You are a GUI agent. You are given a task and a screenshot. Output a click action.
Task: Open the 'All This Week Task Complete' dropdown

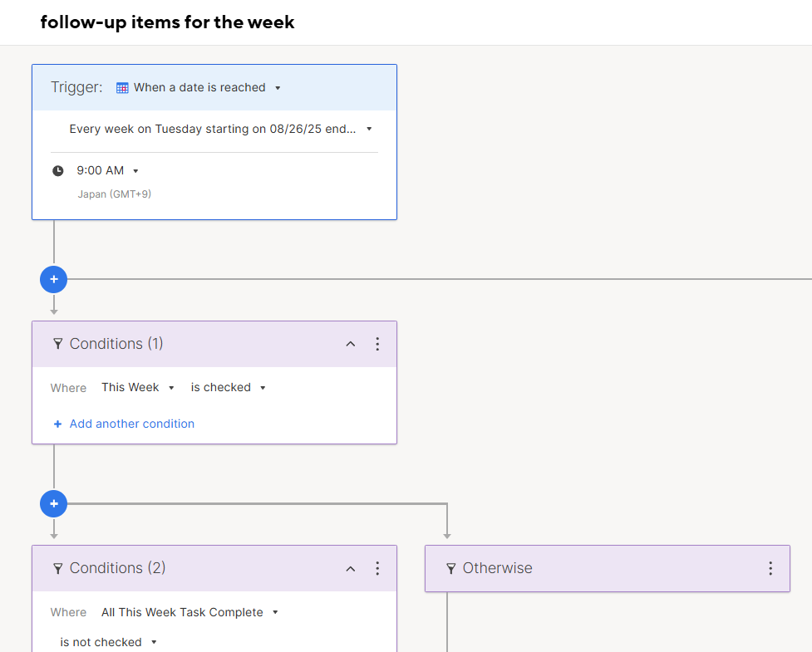189,612
